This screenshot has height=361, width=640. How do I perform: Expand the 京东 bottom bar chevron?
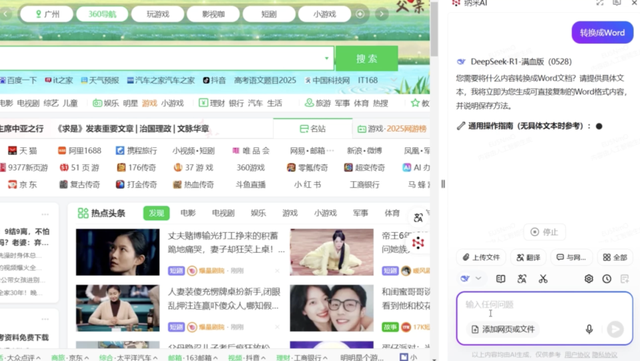coord(87,358)
